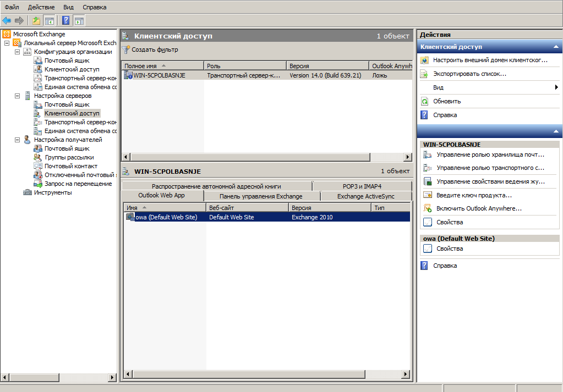The height and width of the screenshot is (392, 563).
Task: Select Транспортный сервер-концентратор under Настройка серверов
Action: 80,122
